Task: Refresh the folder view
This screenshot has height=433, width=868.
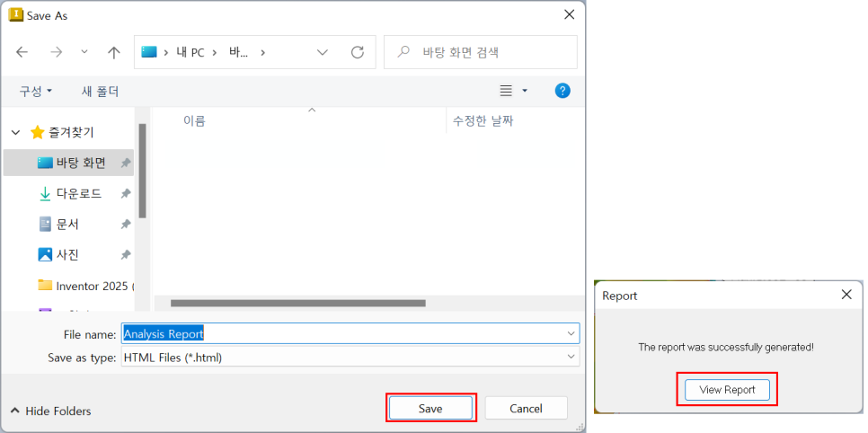Action: coord(358,52)
